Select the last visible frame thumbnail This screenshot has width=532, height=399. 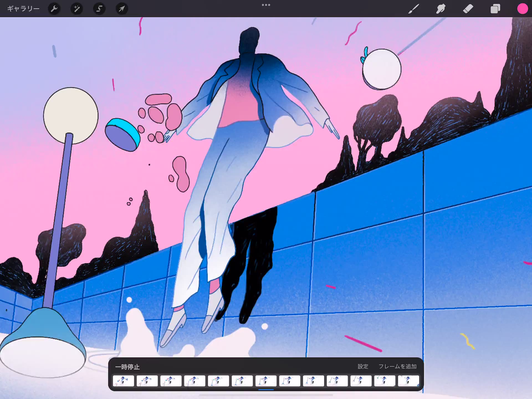409,381
